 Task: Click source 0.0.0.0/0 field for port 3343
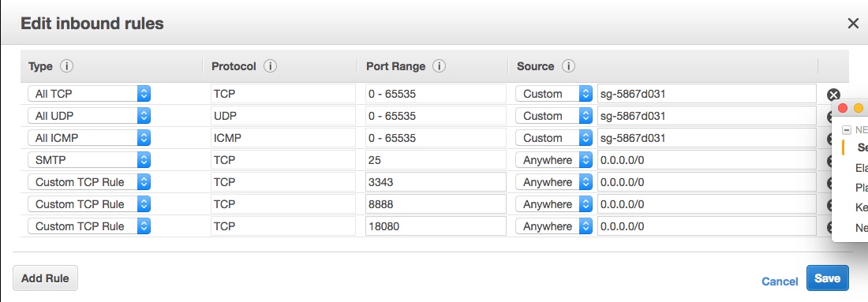pos(707,182)
